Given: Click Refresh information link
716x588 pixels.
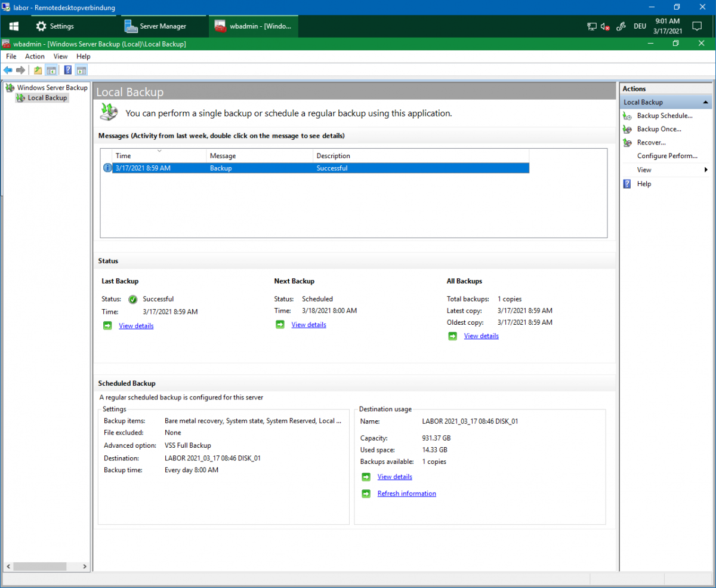Looking at the screenshot, I should pyautogui.click(x=406, y=494).
